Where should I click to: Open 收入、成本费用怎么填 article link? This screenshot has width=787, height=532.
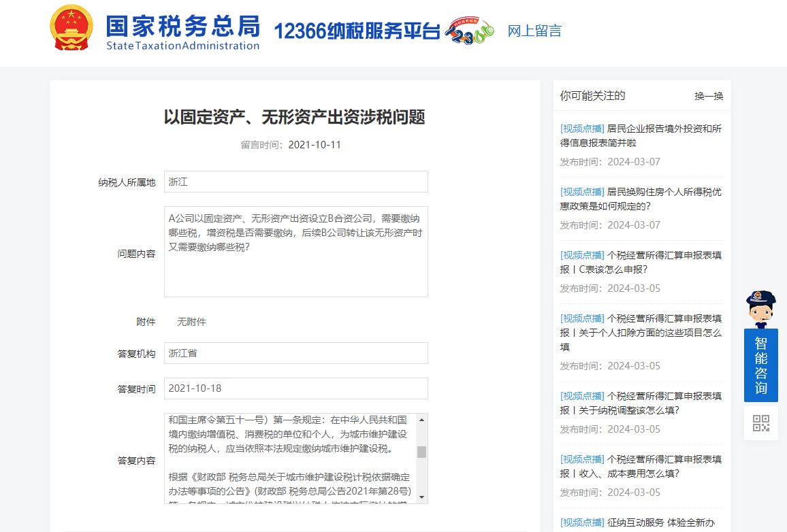[641, 466]
